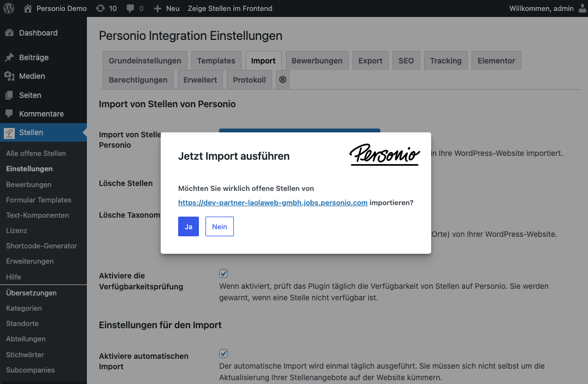Open Hilfe submenu item

(x=14, y=277)
